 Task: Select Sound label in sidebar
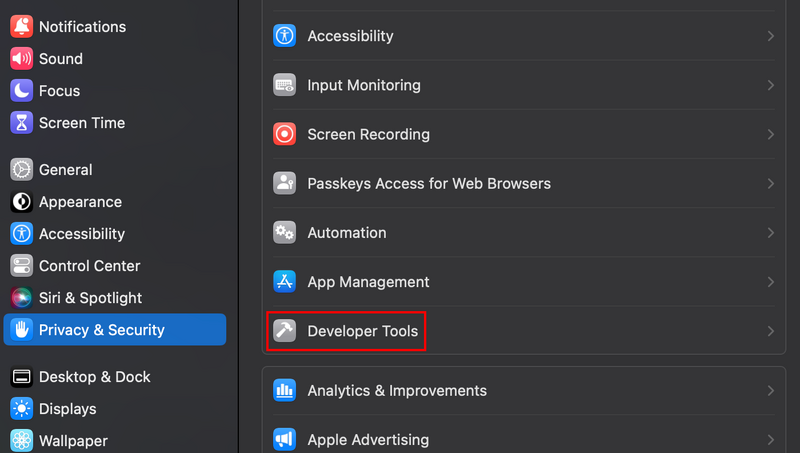click(61, 59)
